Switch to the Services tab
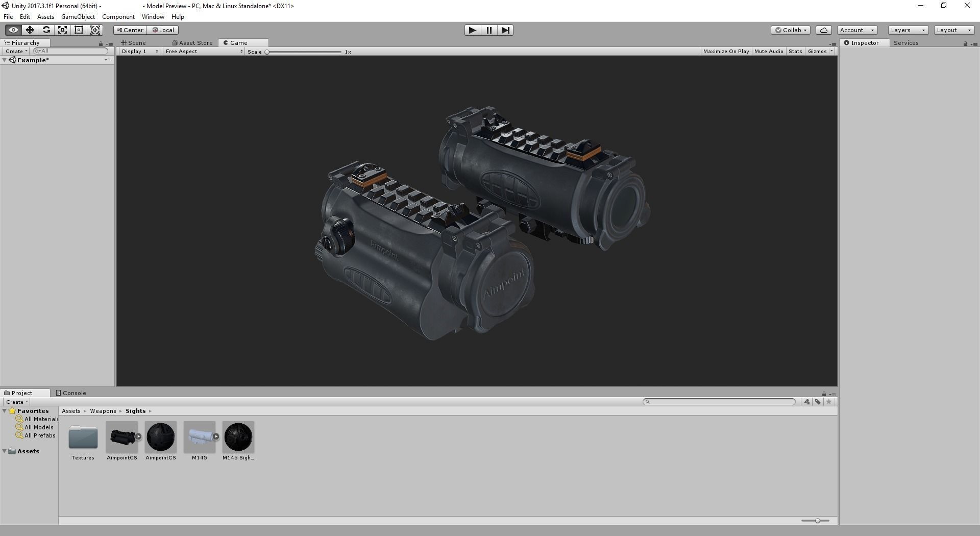This screenshot has width=980, height=536. pyautogui.click(x=906, y=43)
